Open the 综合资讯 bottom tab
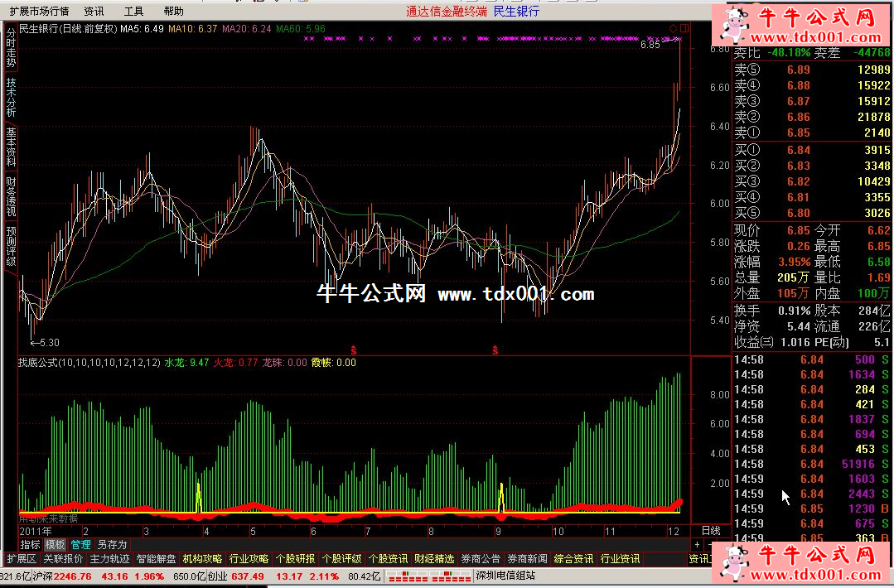The image size is (894, 588). click(x=573, y=559)
